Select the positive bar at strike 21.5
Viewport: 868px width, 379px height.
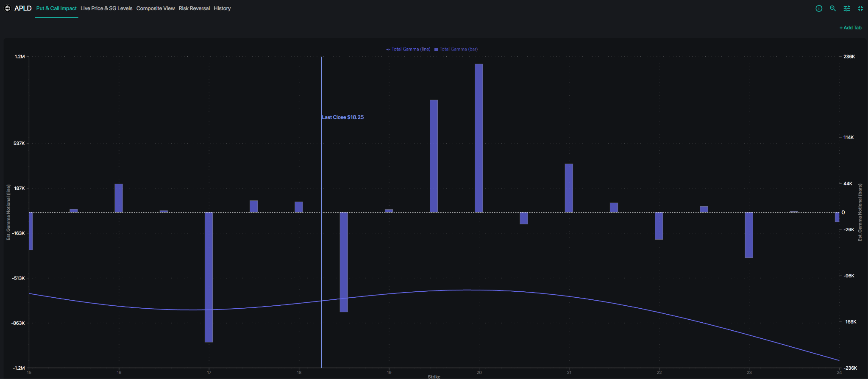(x=614, y=207)
